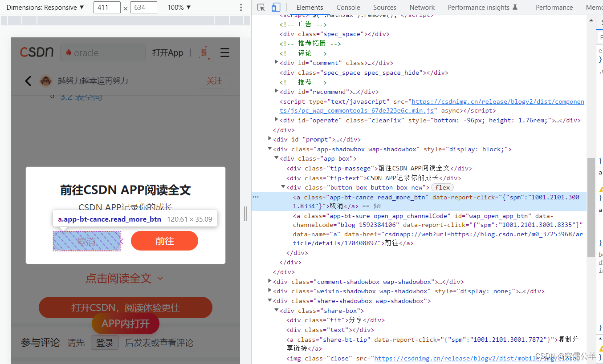The height and width of the screenshot is (364, 603).
Task: Open the close image src link
Action: coord(477,358)
